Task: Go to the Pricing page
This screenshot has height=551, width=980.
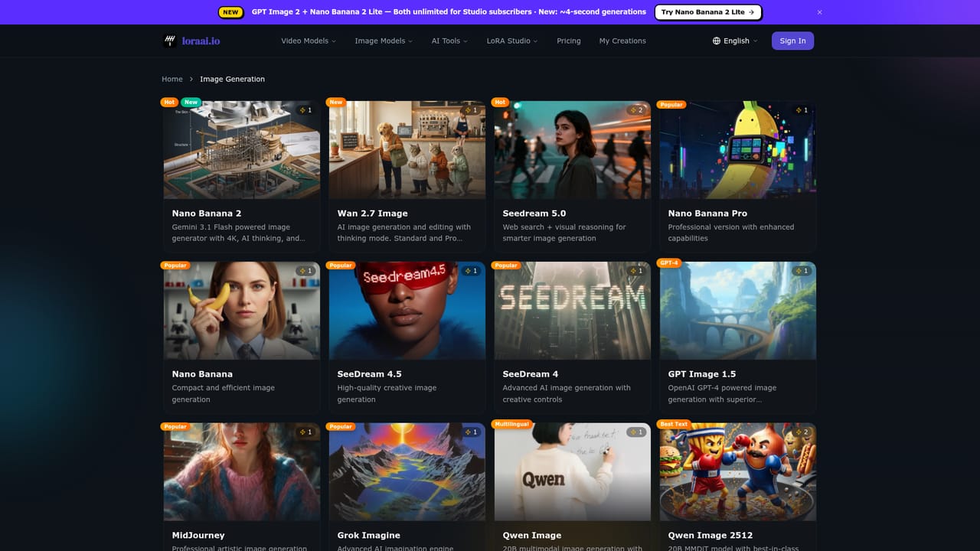Action: click(x=569, y=41)
